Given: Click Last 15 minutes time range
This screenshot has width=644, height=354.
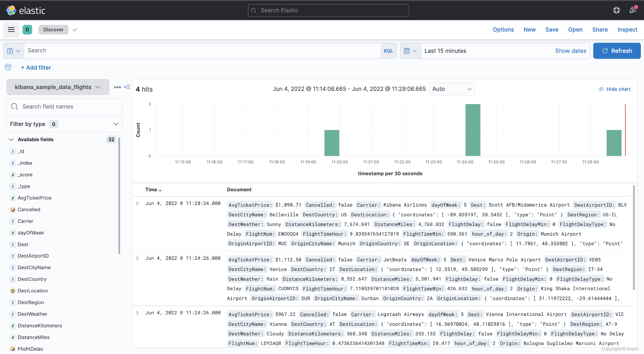Looking at the screenshot, I should [x=445, y=51].
